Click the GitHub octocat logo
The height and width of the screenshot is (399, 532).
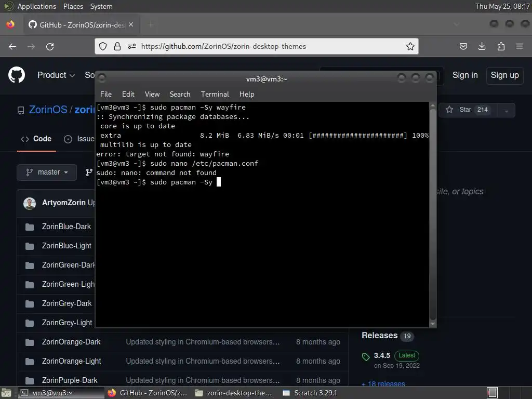coord(17,75)
